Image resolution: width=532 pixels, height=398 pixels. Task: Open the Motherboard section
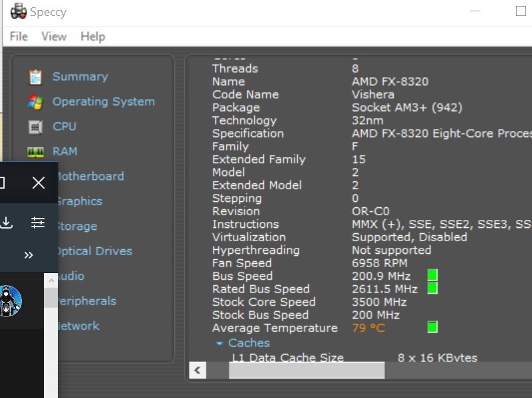click(91, 176)
